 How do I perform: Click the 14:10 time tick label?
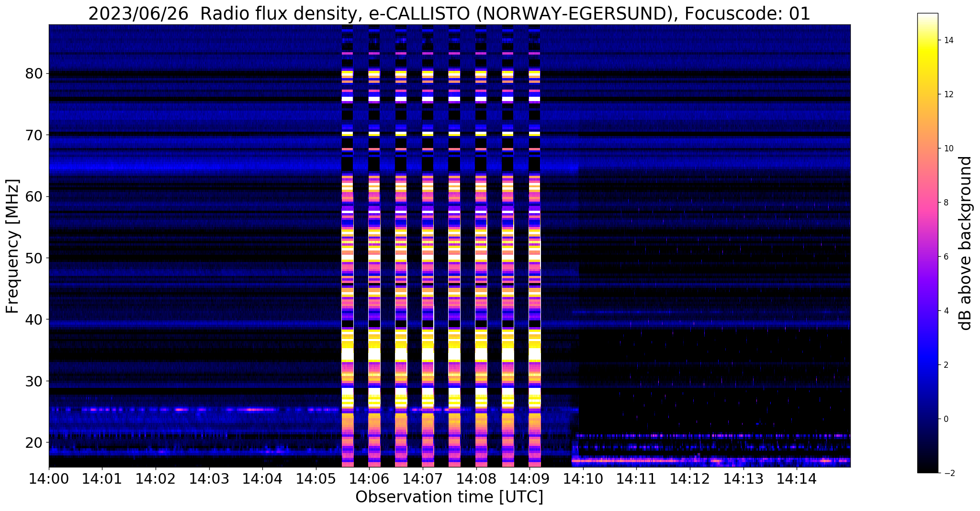[x=583, y=478]
